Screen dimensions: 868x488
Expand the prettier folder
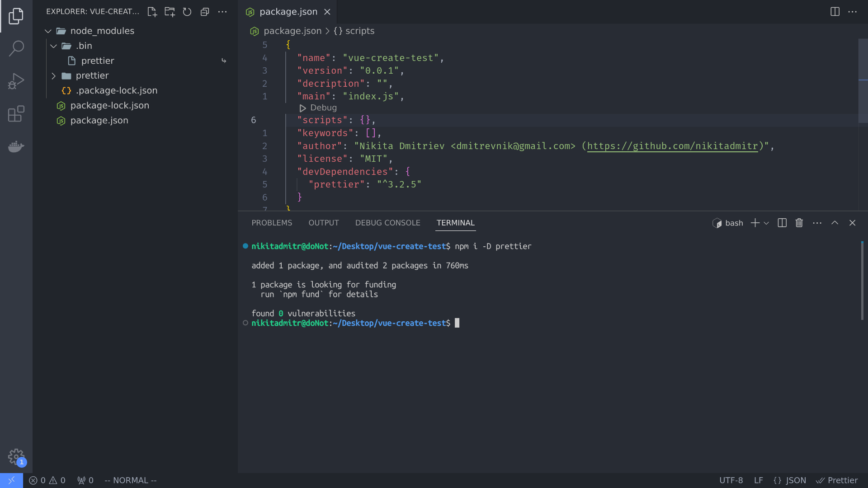[54, 75]
